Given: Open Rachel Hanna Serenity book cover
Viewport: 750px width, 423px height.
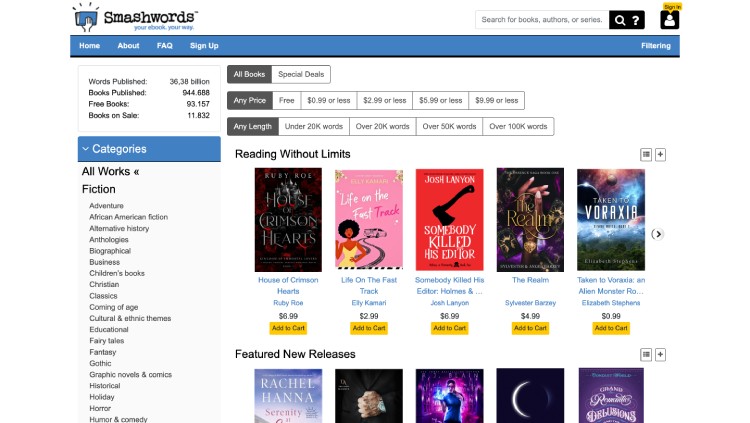Looking at the screenshot, I should click(x=288, y=396).
